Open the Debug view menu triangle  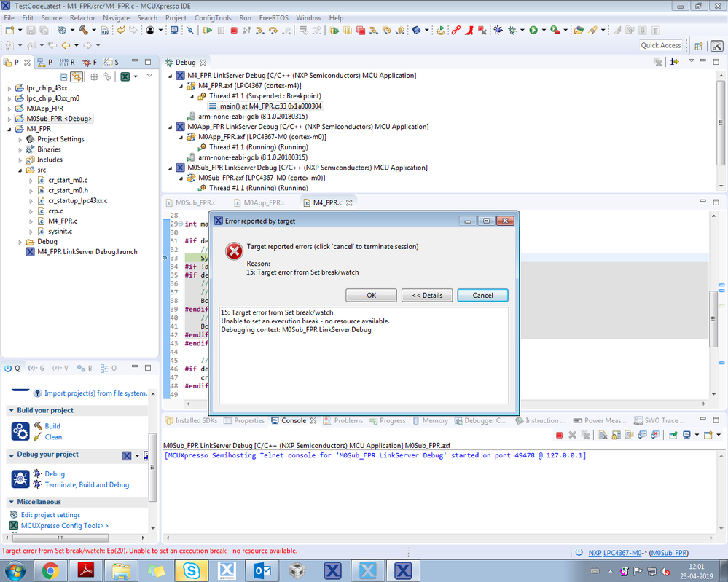pos(691,60)
